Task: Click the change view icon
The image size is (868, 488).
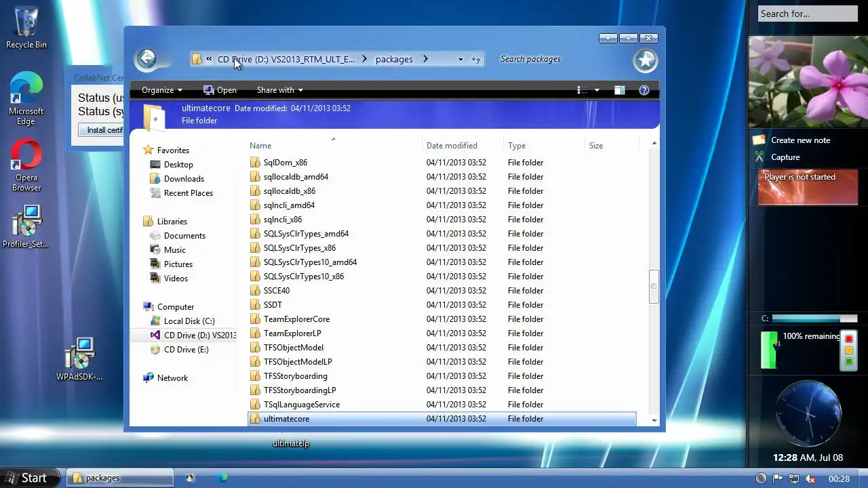Action: (x=582, y=90)
